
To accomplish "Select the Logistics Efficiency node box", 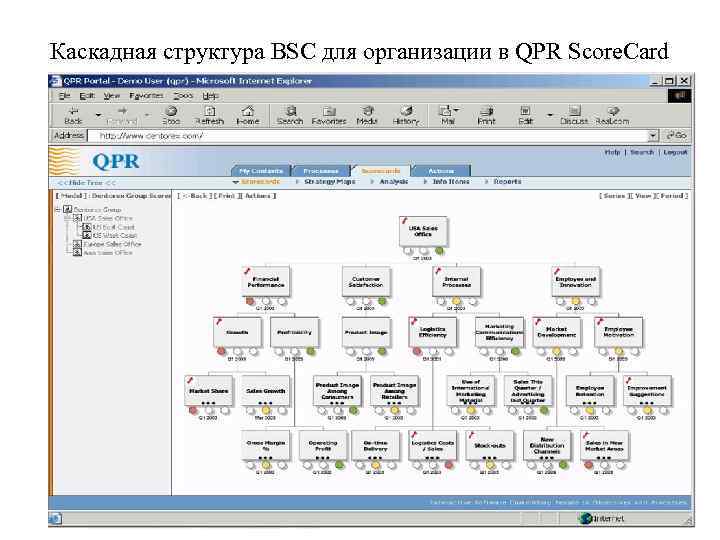I will (x=433, y=332).
